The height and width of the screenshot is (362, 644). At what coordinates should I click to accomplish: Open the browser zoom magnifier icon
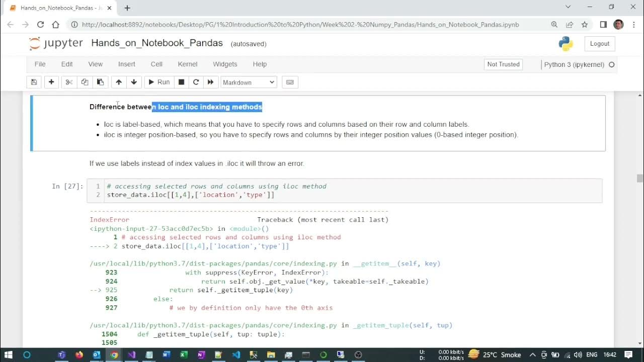click(554, 24)
